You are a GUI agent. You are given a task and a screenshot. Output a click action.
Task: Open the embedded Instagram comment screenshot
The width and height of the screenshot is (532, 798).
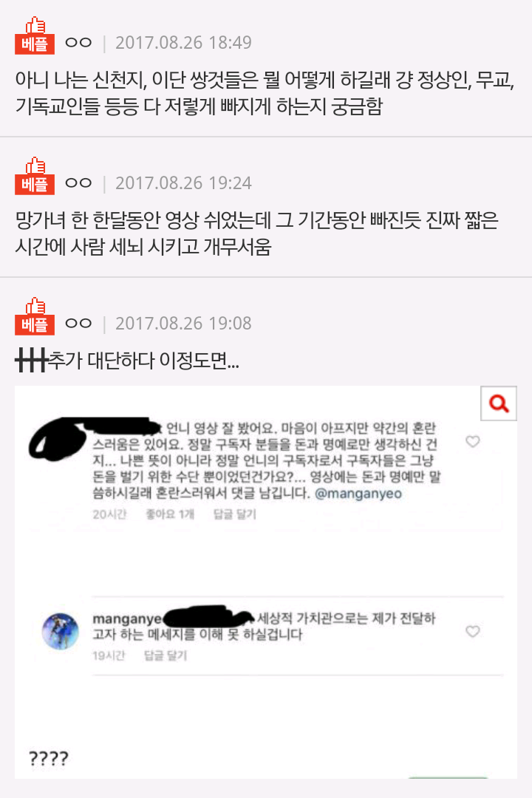pos(266,582)
